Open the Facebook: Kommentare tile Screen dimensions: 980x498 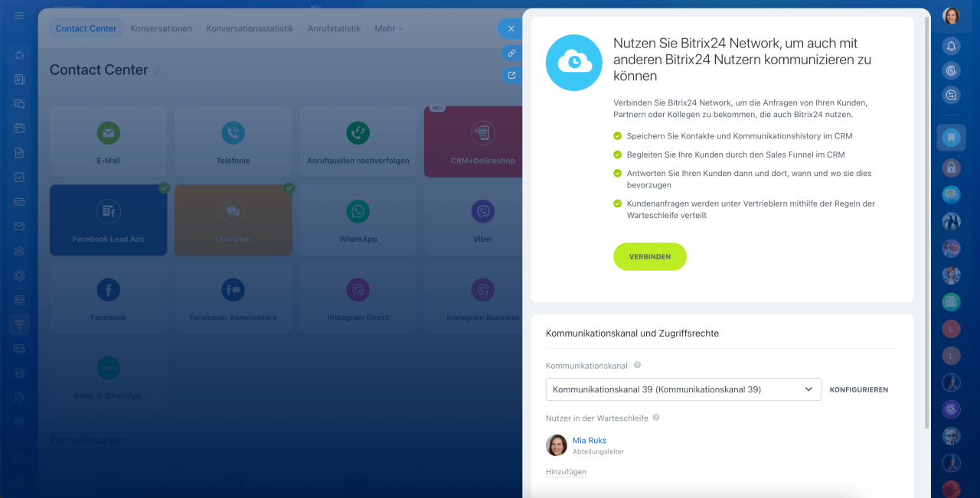point(233,298)
